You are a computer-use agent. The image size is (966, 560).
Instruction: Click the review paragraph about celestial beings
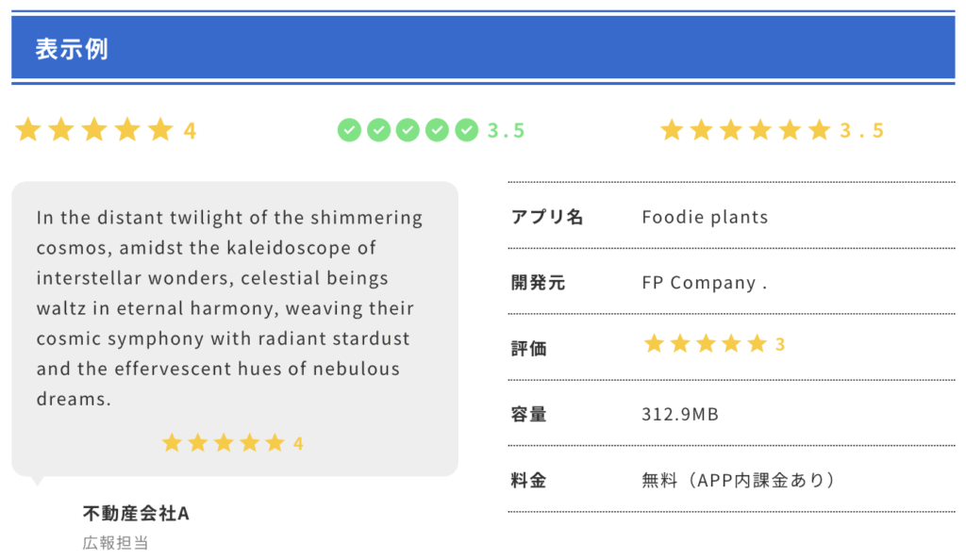[230, 307]
